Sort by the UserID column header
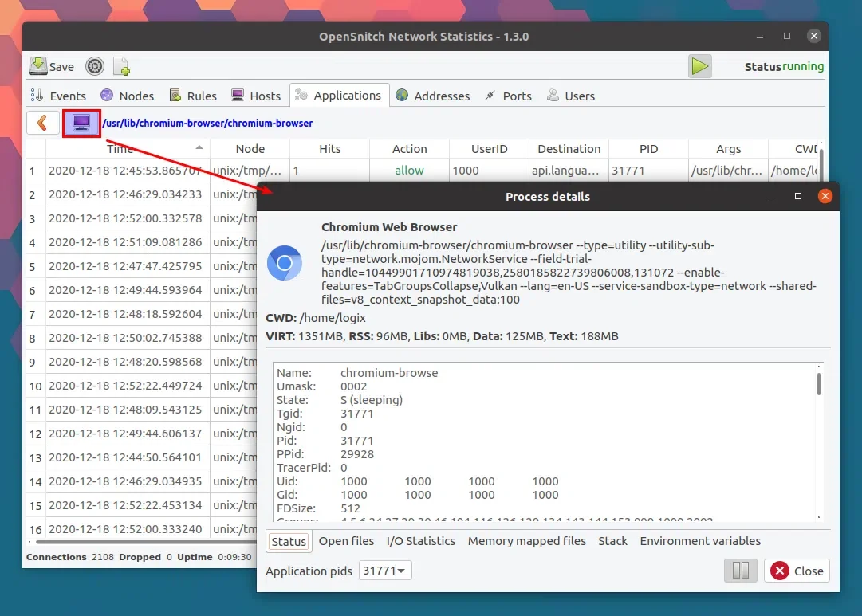The image size is (862, 616). point(490,148)
